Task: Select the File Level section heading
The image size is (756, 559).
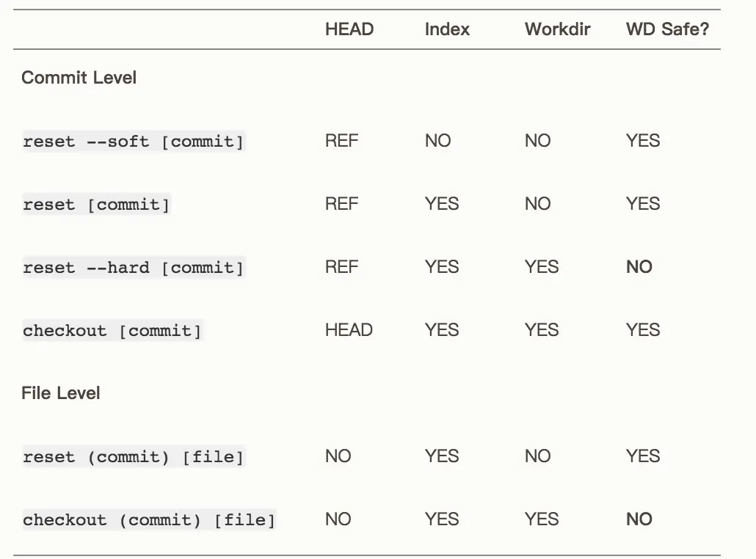Action: click(60, 393)
